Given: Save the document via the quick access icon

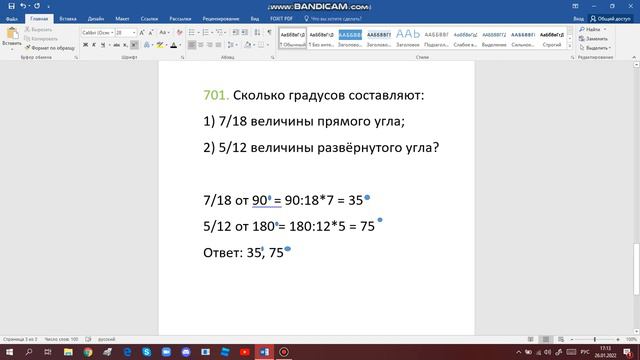Looking at the screenshot, I should (x=11, y=6).
